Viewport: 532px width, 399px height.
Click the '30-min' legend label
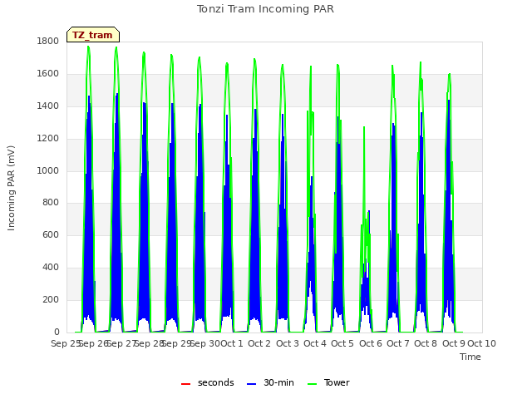(x=278, y=382)
